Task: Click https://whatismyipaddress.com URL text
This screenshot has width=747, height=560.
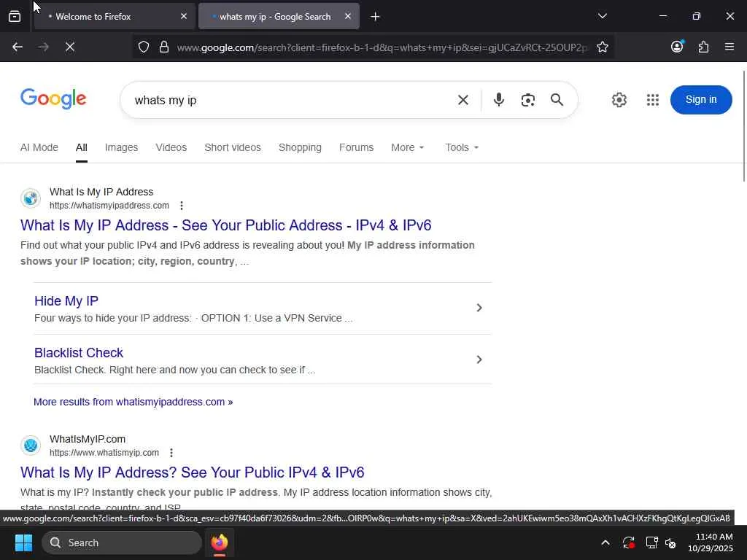Action: (x=109, y=206)
